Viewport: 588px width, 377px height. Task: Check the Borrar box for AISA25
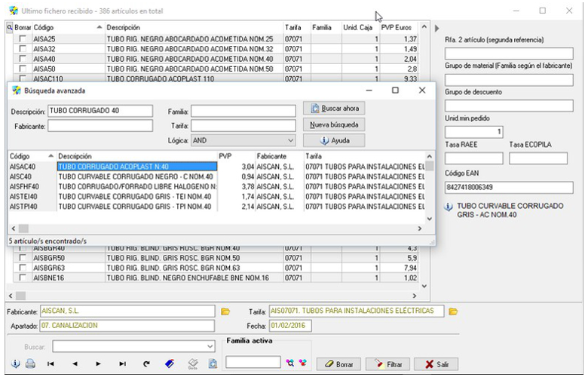coord(23,38)
